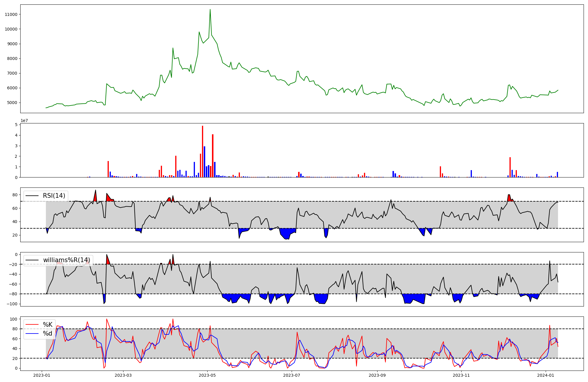
Task: Click the 2023-09 x-axis tick label
Action: (377, 375)
